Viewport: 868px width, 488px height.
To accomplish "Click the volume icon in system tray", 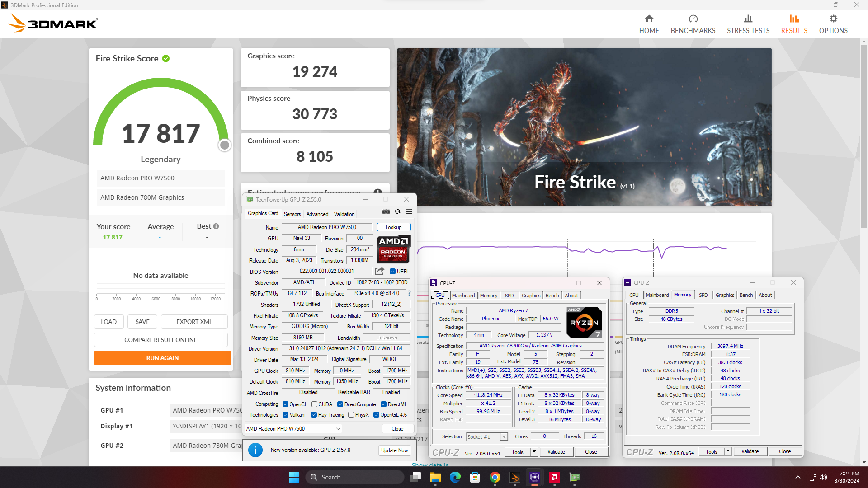I will click(823, 477).
